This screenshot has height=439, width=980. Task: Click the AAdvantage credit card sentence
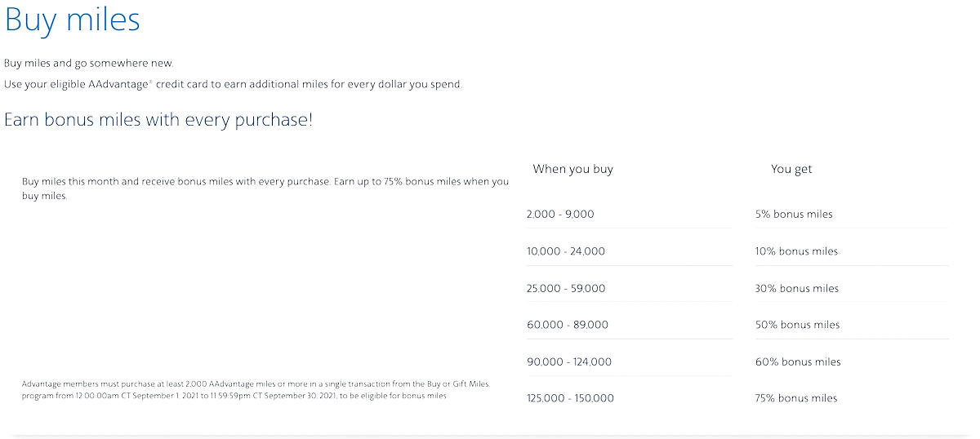233,84
